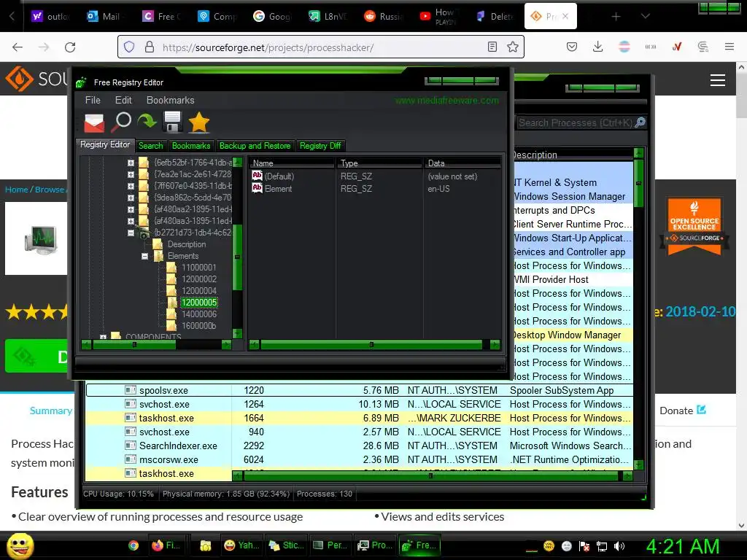Open the Chrome icon in taskbar

click(x=133, y=545)
